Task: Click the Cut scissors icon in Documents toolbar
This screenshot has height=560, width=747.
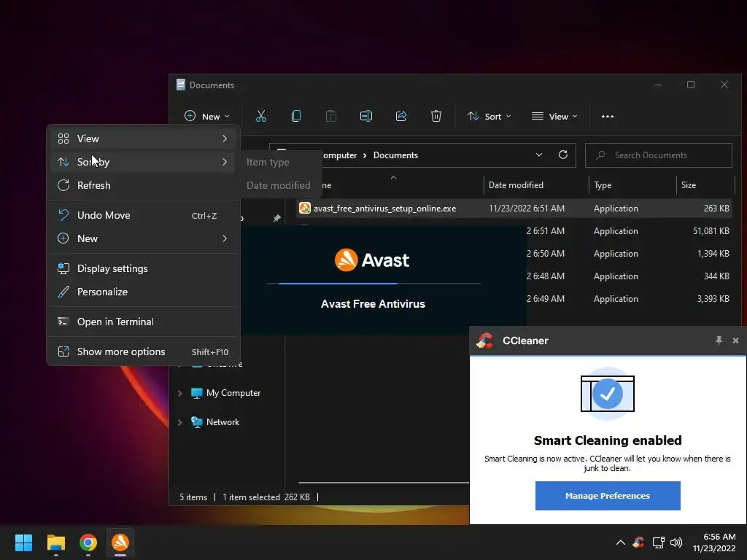Action: click(260, 116)
